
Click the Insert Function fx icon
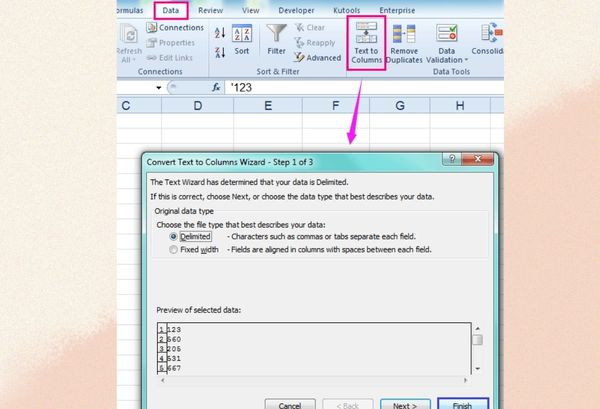click(x=216, y=88)
